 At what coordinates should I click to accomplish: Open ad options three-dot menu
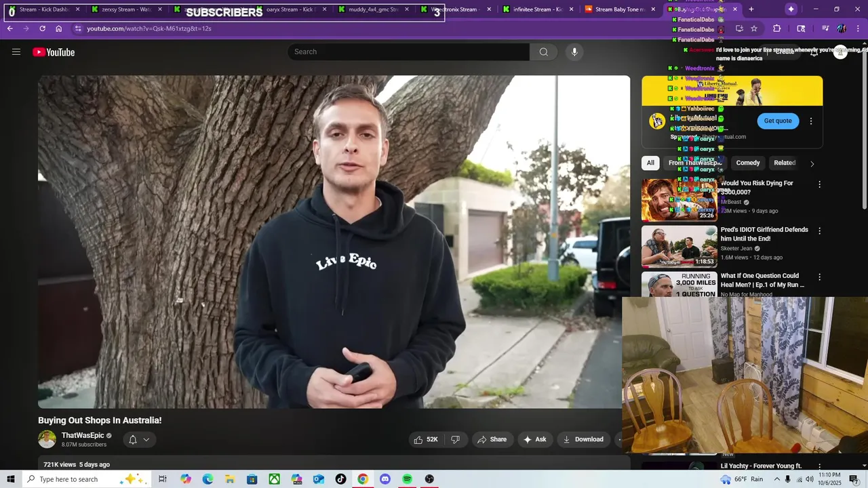pyautogui.click(x=810, y=121)
